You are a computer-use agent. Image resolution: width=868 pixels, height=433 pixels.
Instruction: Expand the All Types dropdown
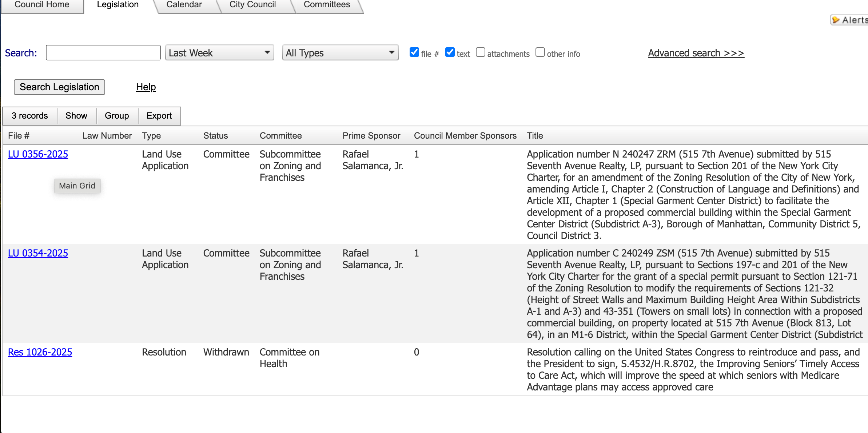[340, 53]
